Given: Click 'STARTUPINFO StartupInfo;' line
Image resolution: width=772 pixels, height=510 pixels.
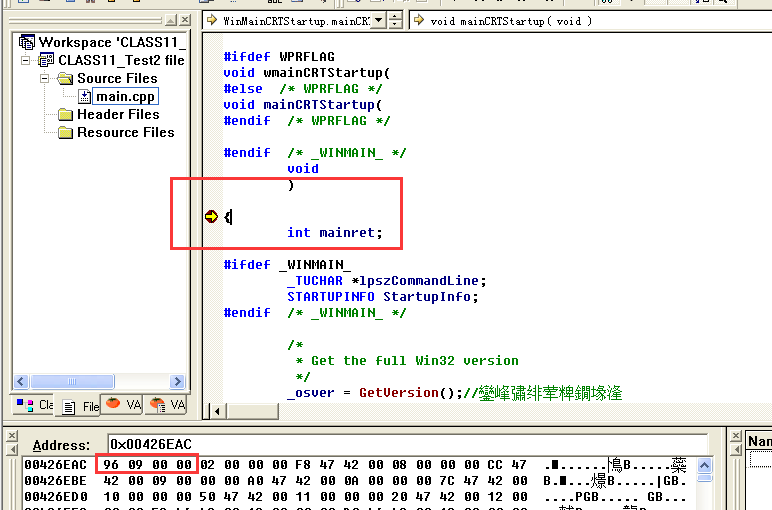Looking at the screenshot, I should 383,297.
